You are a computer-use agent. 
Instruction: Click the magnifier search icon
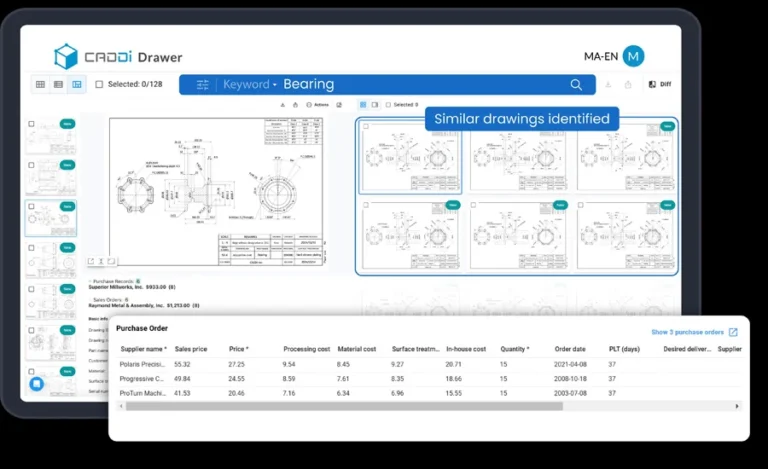576,85
